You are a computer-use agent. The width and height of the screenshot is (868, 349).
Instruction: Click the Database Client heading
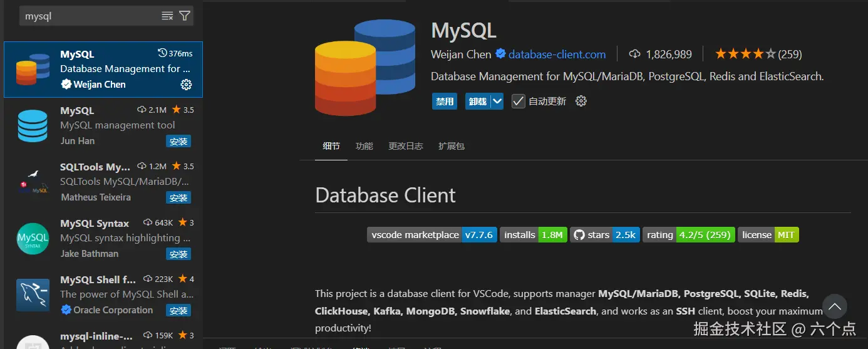[385, 195]
